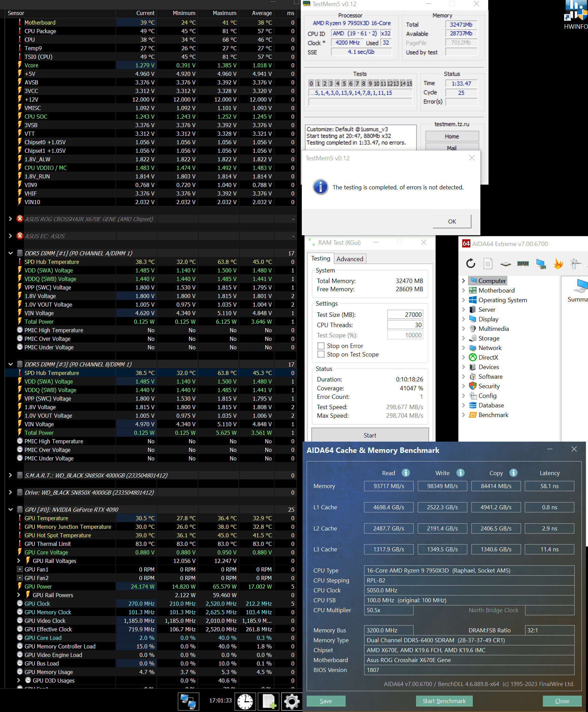Click Start in RAM Test

point(370,435)
